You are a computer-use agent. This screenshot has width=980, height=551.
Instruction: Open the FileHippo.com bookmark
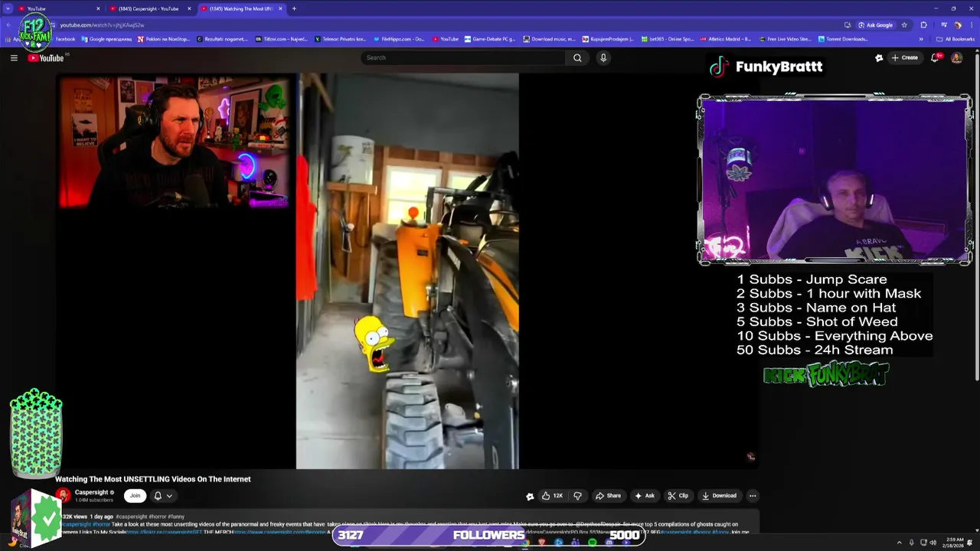tap(398, 39)
